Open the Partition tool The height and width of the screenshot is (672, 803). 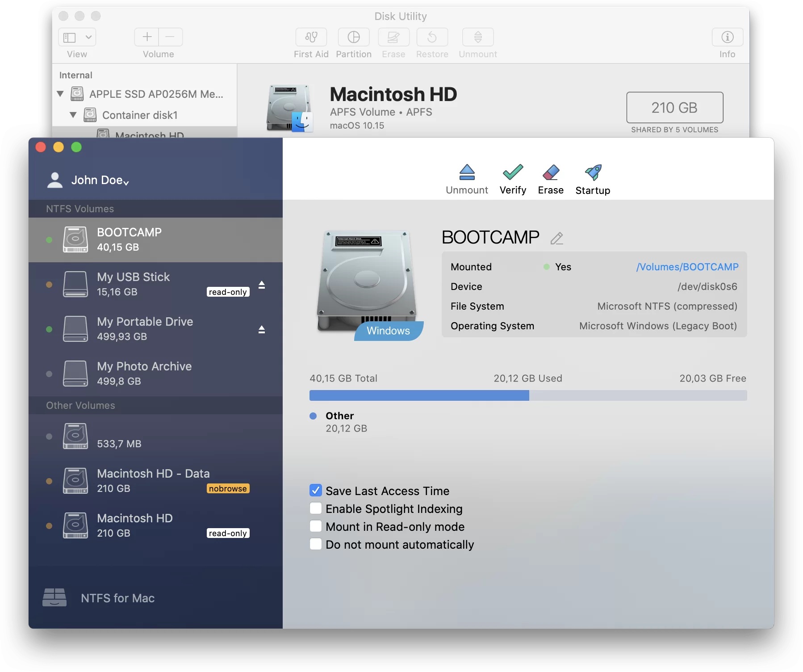[353, 42]
